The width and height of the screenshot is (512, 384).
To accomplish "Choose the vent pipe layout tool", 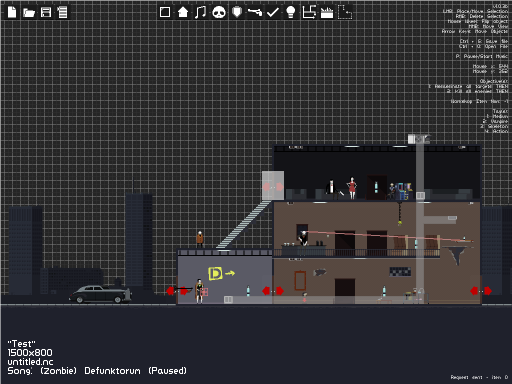I will (x=309, y=12).
